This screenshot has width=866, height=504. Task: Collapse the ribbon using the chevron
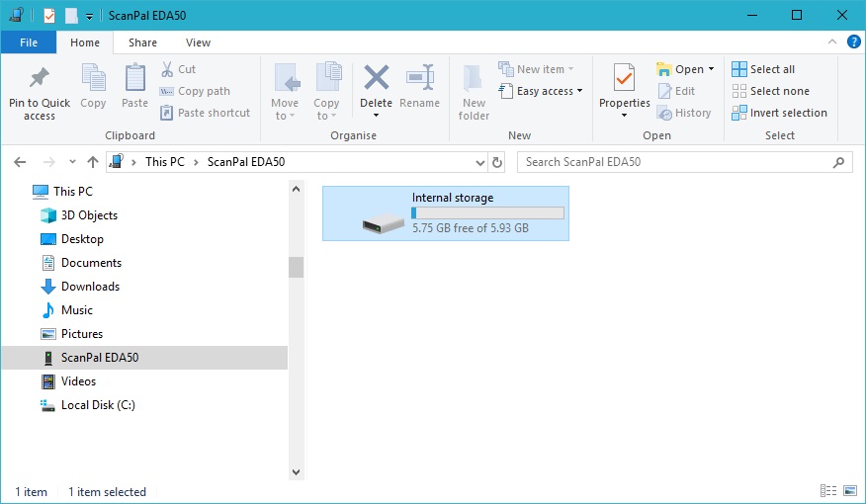[835, 42]
